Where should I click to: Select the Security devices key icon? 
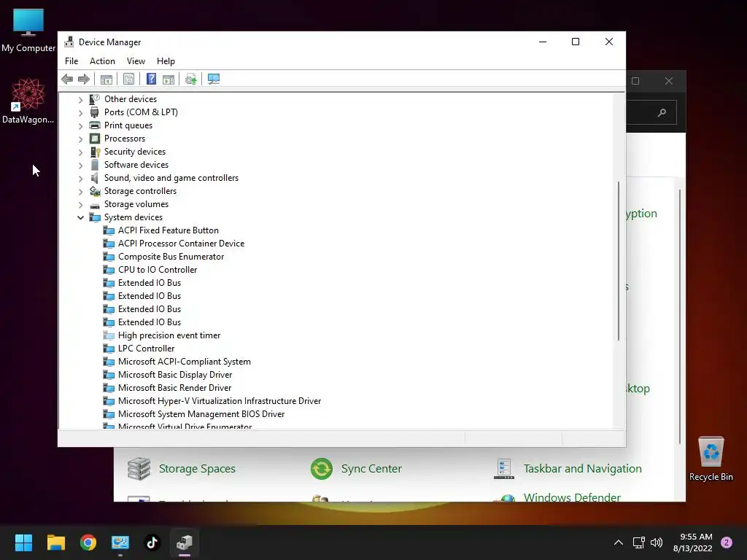click(95, 152)
